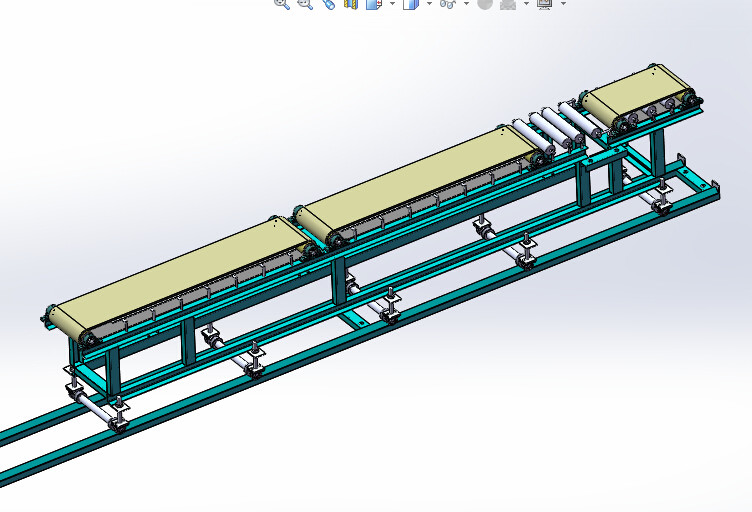This screenshot has width=752, height=512.
Task: Expand the View Settings dropdown arrow
Action: coord(564,3)
